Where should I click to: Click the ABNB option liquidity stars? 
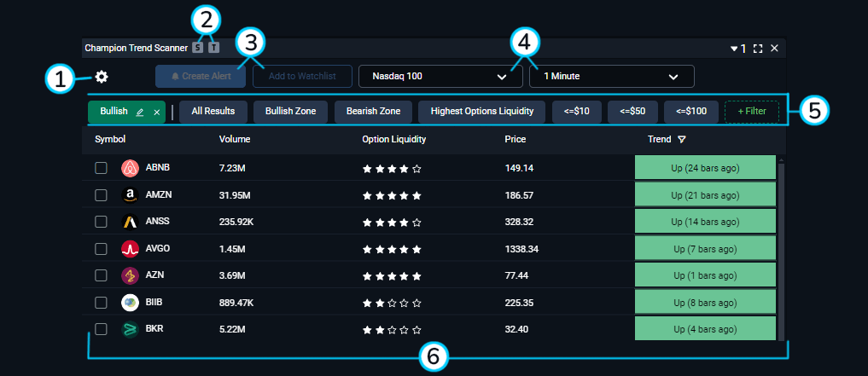(x=392, y=169)
